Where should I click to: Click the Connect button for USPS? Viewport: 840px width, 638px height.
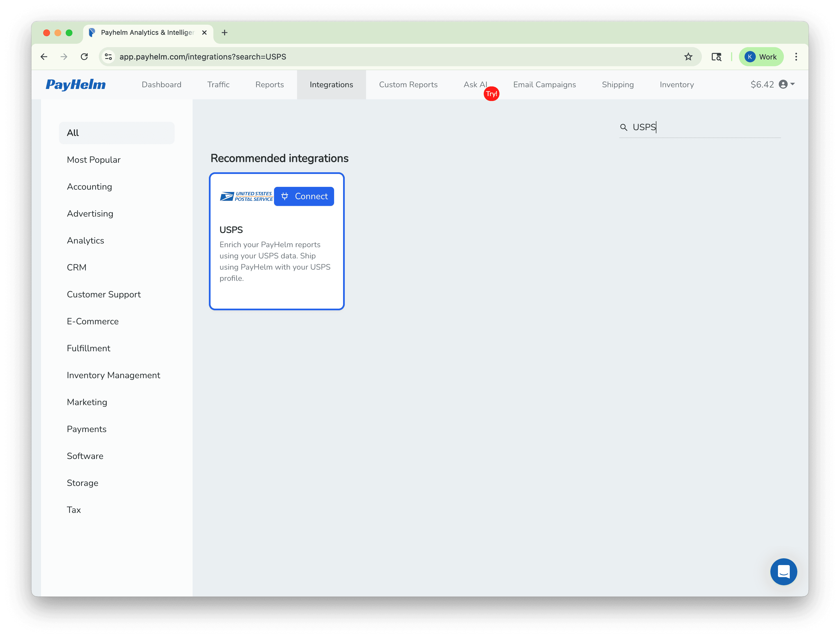tap(303, 196)
